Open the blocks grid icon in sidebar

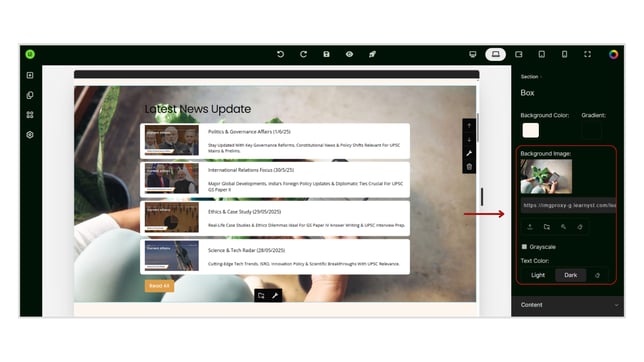(x=30, y=115)
